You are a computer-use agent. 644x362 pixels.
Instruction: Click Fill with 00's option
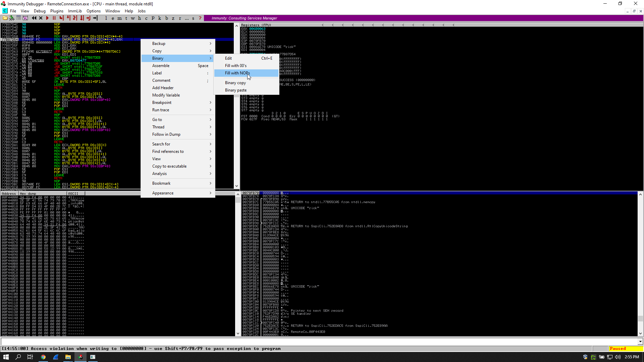pos(235,66)
